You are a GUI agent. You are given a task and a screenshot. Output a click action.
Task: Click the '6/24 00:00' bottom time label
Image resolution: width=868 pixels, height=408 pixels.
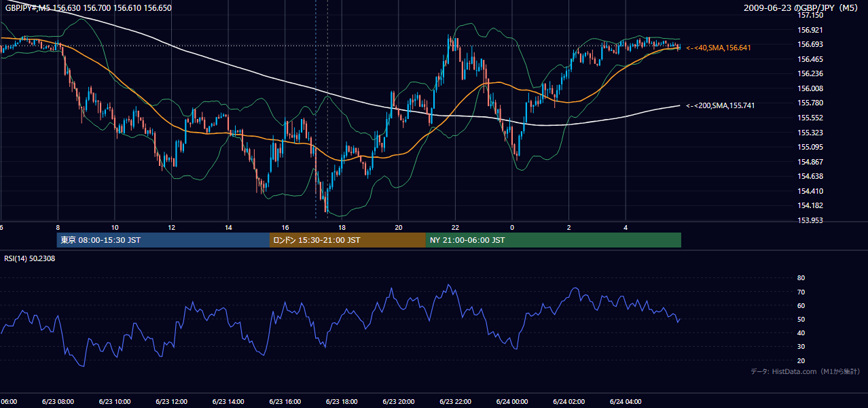pyautogui.click(x=512, y=402)
